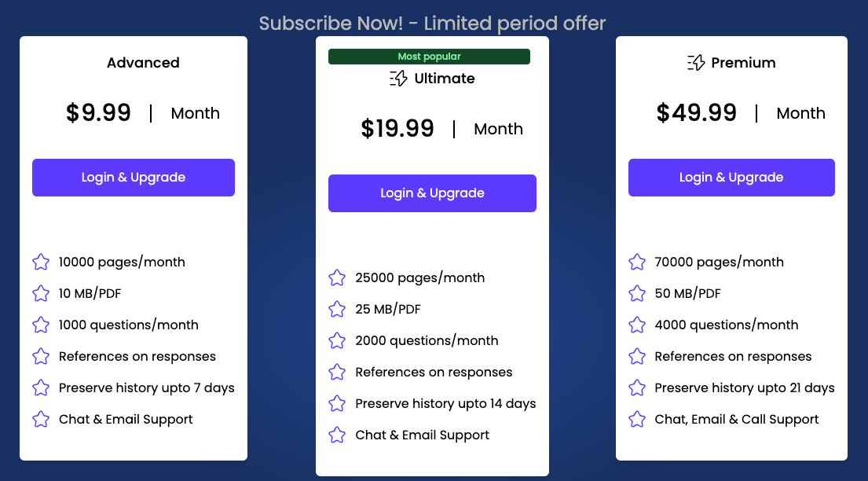Click the star icon beside 2000 questions/month

pyautogui.click(x=337, y=340)
